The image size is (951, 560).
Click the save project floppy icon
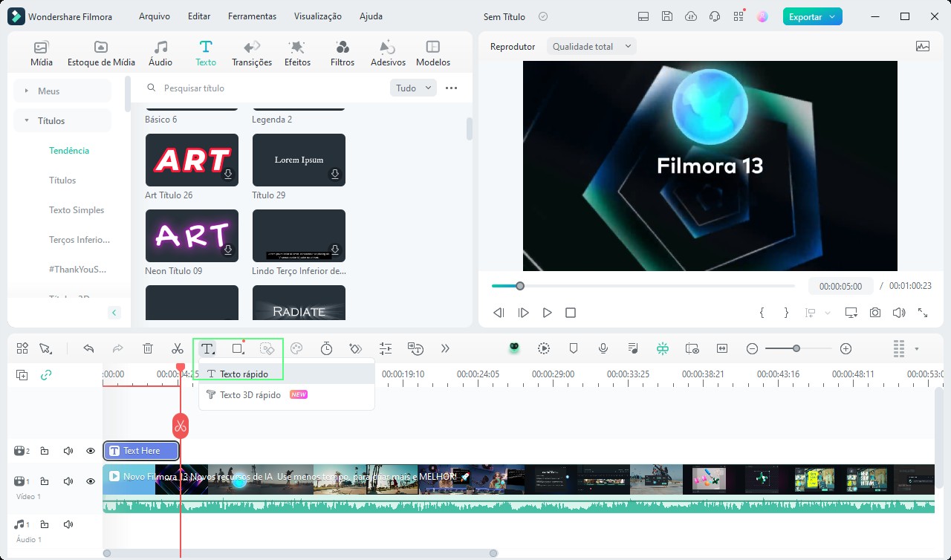click(x=667, y=16)
